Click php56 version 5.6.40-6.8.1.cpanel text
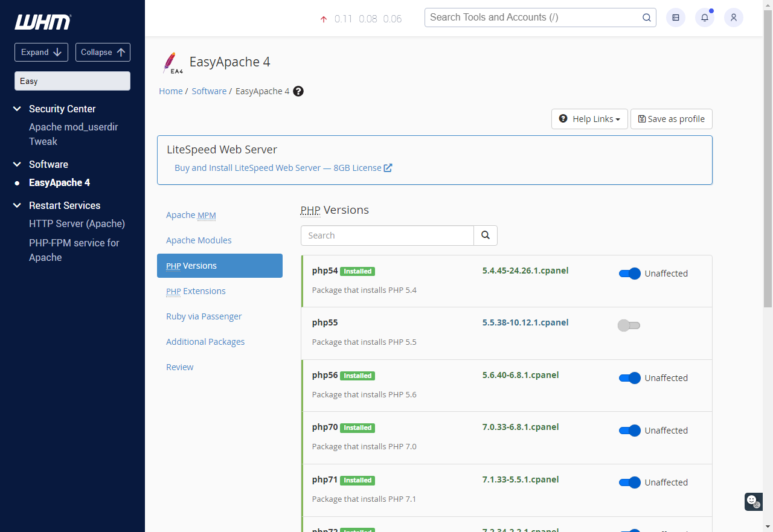The width and height of the screenshot is (773, 532). click(x=521, y=375)
